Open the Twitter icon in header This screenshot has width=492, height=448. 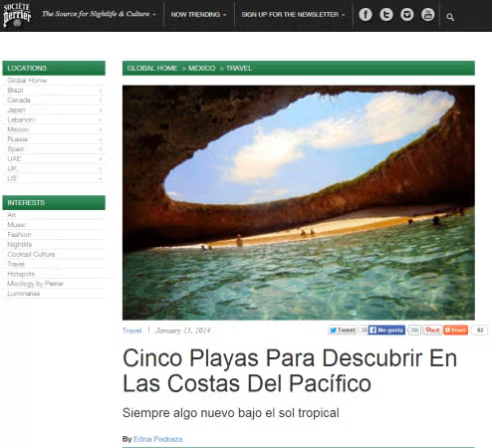[x=386, y=15]
